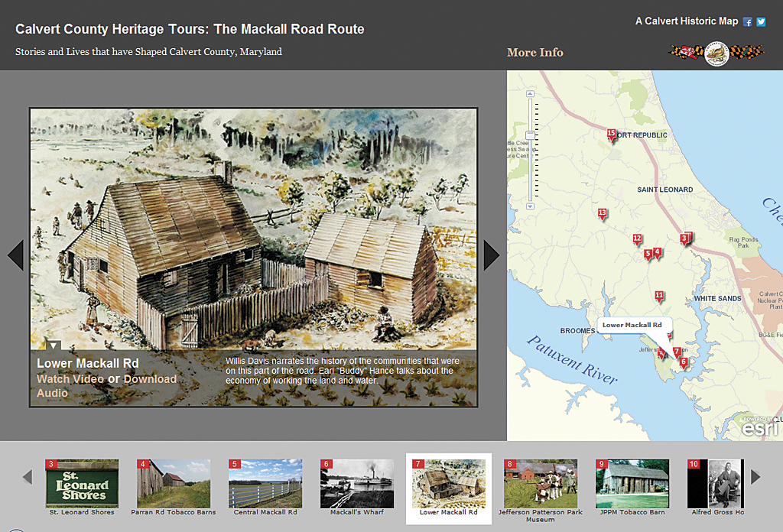Move thumbnail carousel right with arrow
The width and height of the screenshot is (783, 532).
[x=755, y=477]
